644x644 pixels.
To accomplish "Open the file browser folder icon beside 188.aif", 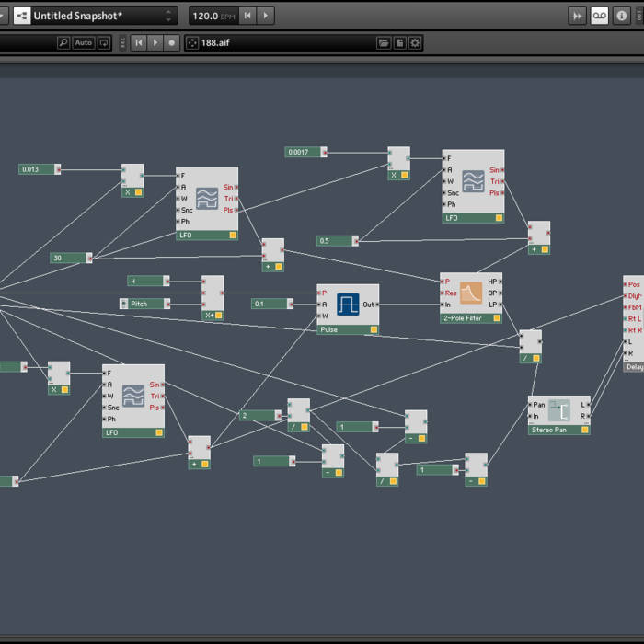I will tap(384, 43).
